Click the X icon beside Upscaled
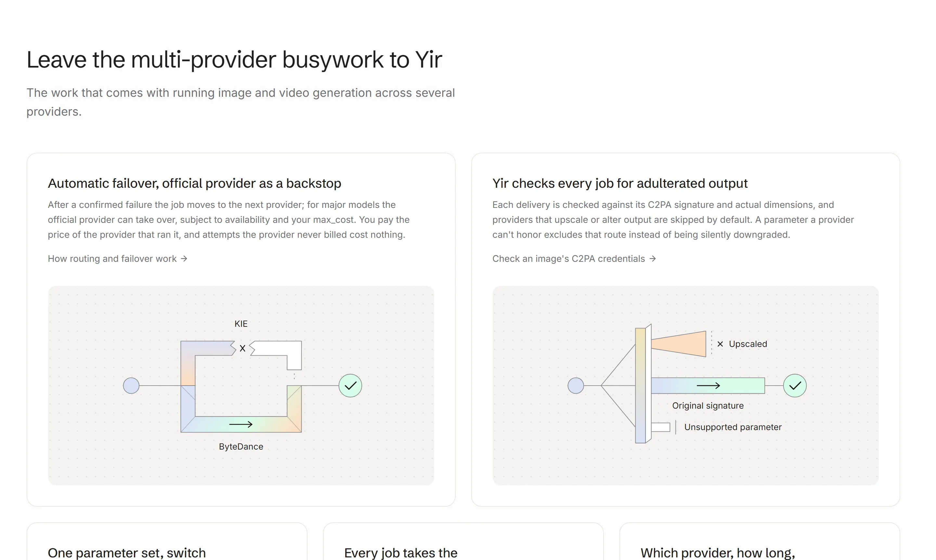 click(x=720, y=344)
